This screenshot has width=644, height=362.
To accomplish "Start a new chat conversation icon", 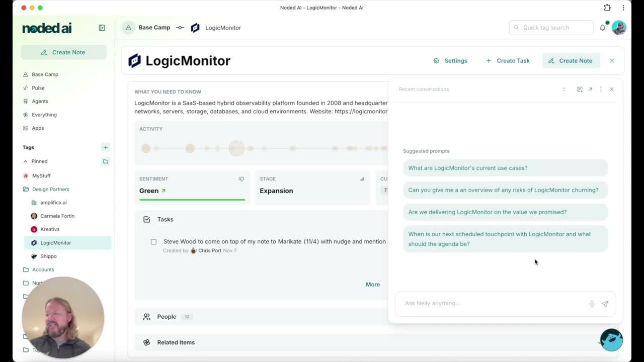I will pyautogui.click(x=580, y=89).
